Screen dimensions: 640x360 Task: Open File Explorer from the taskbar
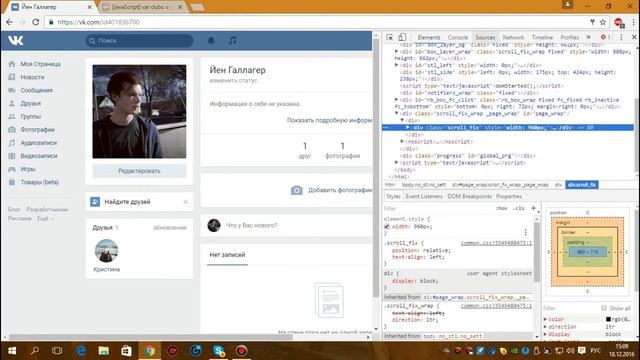click(103, 351)
